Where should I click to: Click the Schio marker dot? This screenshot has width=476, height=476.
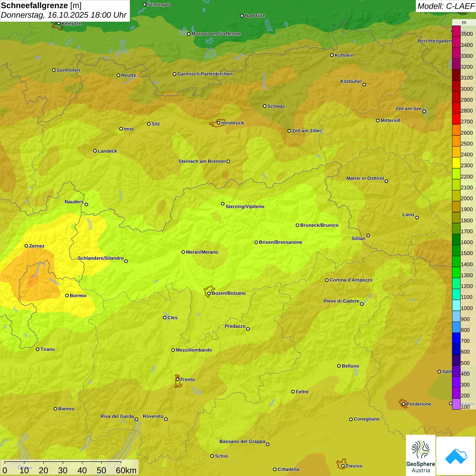tap(212, 456)
